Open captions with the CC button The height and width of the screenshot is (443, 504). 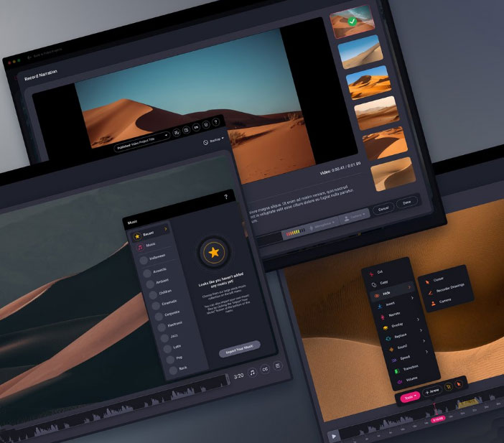click(265, 369)
